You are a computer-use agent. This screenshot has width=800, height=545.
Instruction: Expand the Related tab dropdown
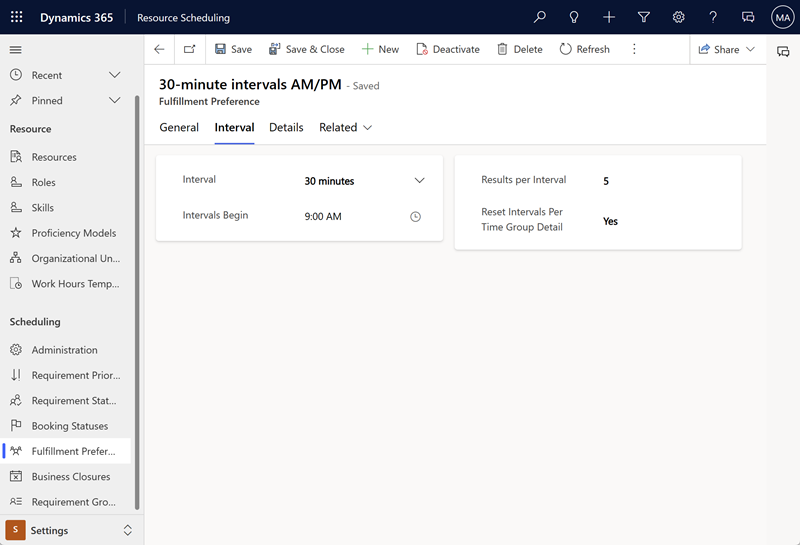click(x=345, y=128)
